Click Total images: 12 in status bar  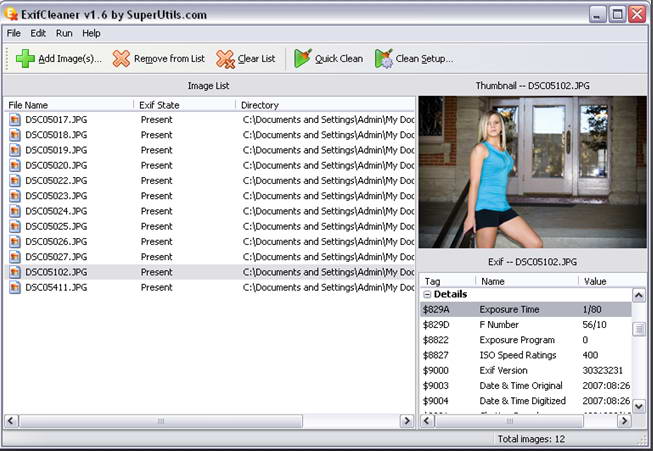(x=531, y=439)
